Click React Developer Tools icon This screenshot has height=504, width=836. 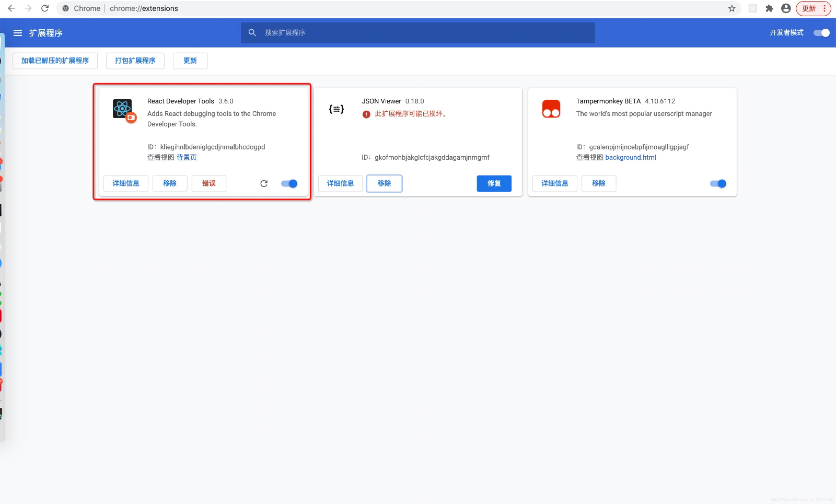point(124,110)
